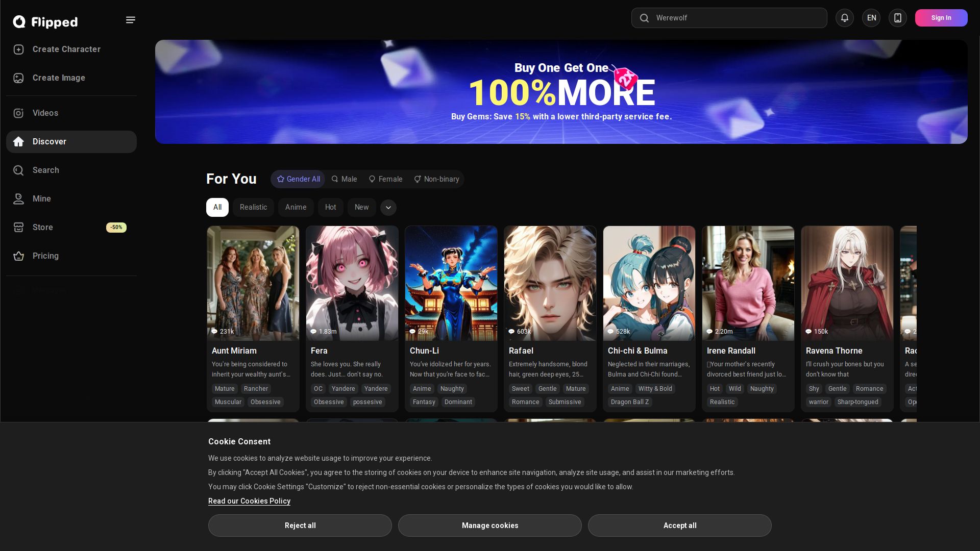The image size is (980, 551).
Task: Filter characters by Female
Action: (385, 179)
